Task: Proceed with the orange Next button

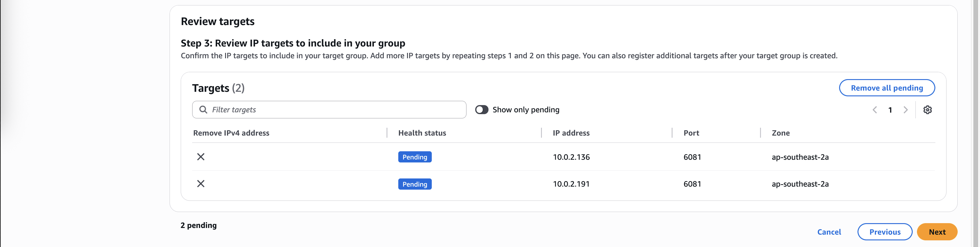Action: tap(937, 232)
